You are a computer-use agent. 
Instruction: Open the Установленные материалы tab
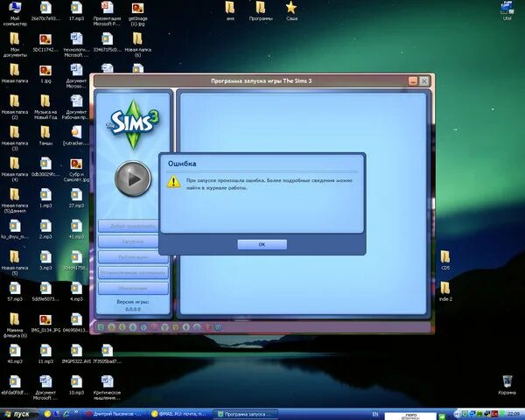pyautogui.click(x=133, y=273)
